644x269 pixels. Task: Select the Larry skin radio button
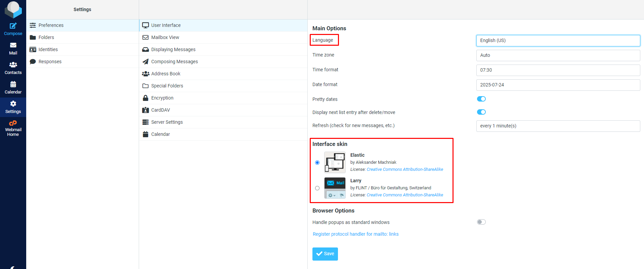(317, 188)
